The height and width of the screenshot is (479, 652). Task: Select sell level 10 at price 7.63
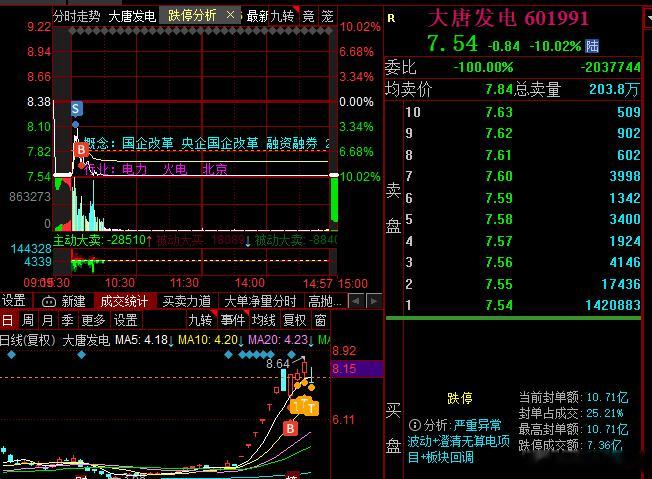(523, 112)
